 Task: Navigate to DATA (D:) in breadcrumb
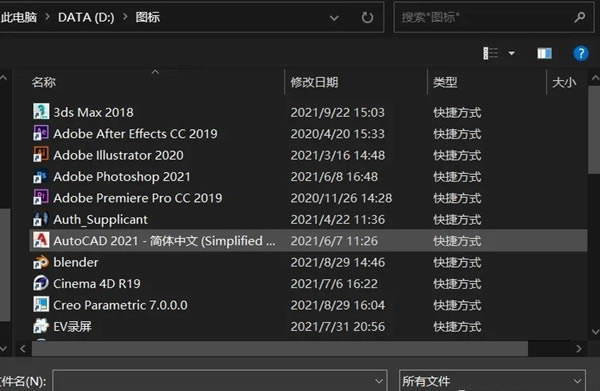pyautogui.click(x=86, y=17)
